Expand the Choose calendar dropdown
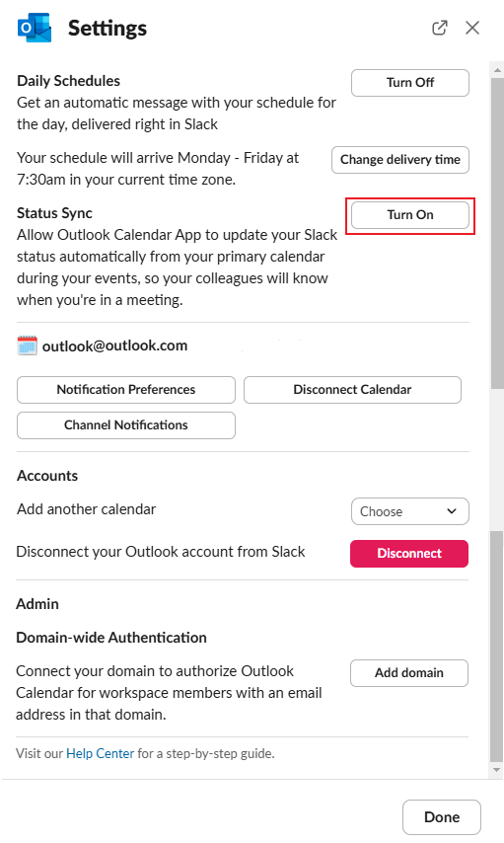The height and width of the screenshot is (843, 504). (x=410, y=511)
